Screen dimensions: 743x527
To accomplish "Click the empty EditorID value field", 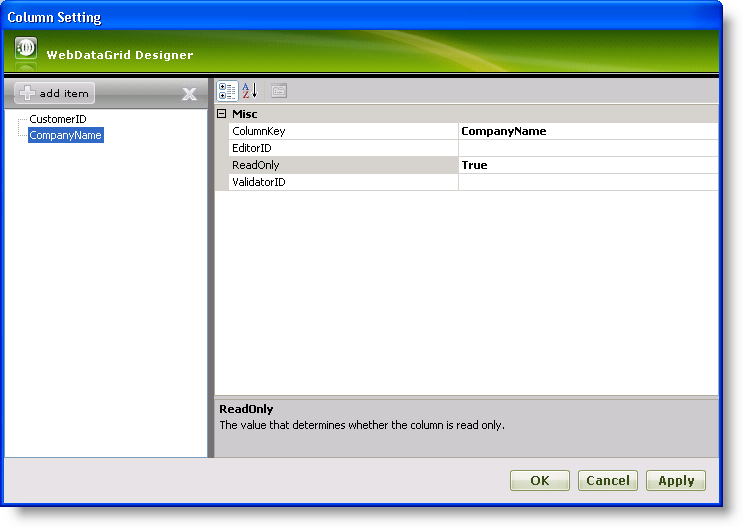I will [588, 148].
